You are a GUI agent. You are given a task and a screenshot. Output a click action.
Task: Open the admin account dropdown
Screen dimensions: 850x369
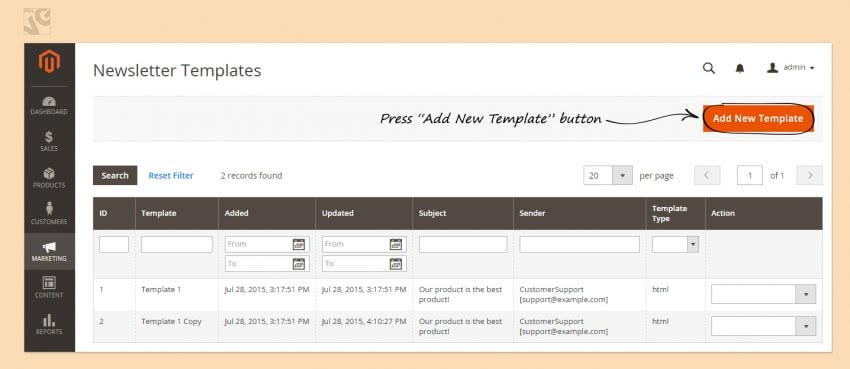(790, 68)
